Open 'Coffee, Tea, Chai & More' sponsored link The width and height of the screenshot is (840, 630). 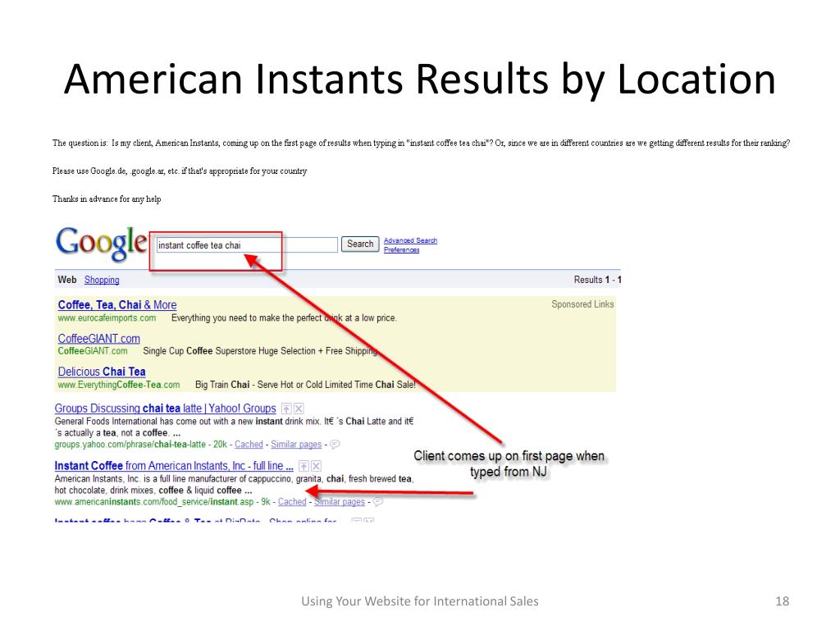point(117,305)
